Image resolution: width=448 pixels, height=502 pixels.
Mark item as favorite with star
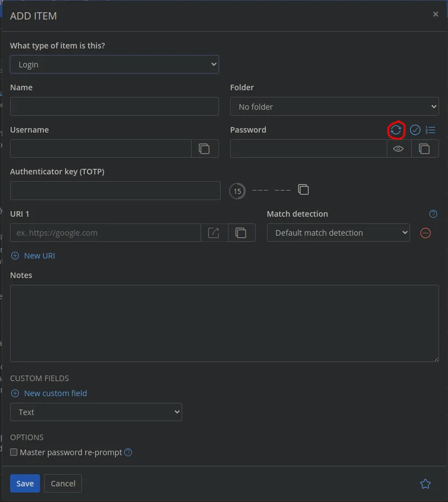(x=425, y=484)
